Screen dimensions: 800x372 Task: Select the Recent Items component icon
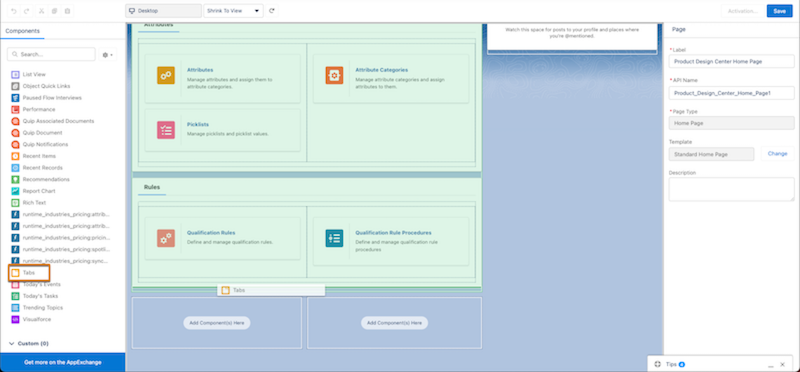tap(15, 156)
